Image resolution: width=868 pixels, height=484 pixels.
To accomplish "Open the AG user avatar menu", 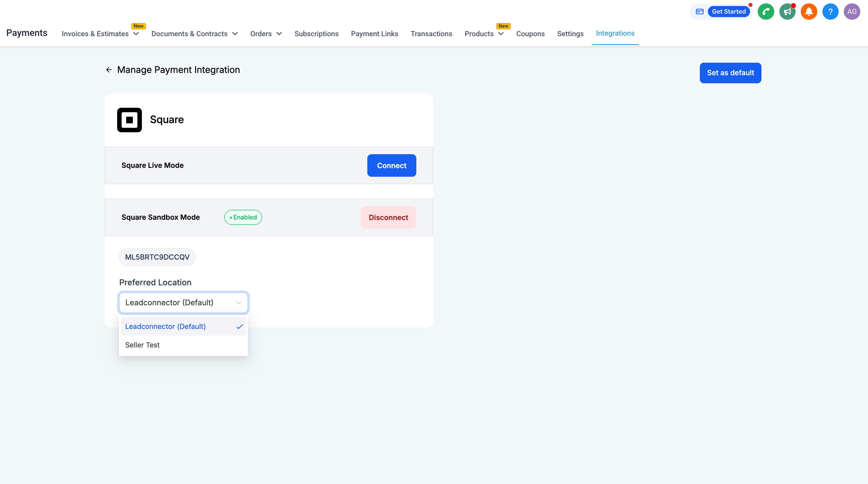I will pos(851,12).
